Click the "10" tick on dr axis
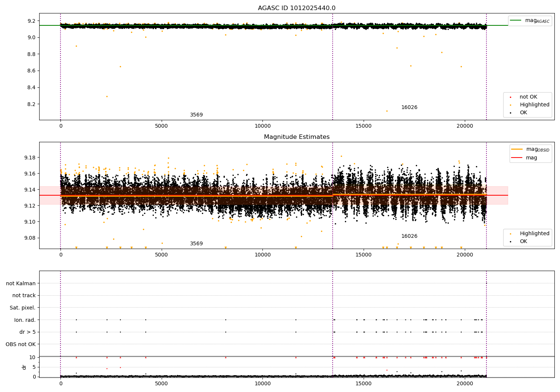The height and width of the screenshot is (392, 560). pos(32,357)
